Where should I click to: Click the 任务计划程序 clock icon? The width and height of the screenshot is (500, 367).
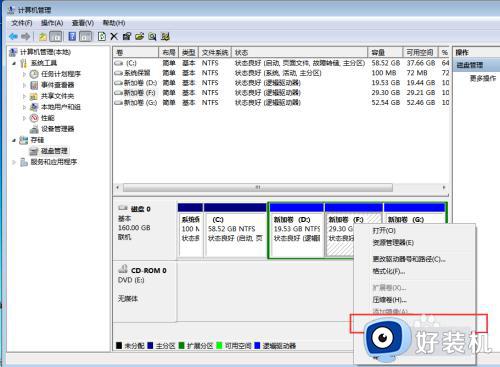(x=34, y=74)
